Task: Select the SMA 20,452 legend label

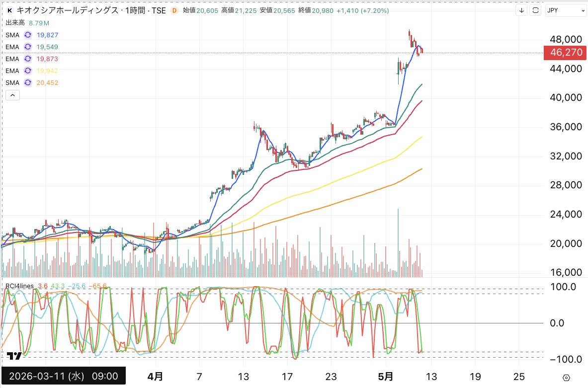Action: [12, 83]
